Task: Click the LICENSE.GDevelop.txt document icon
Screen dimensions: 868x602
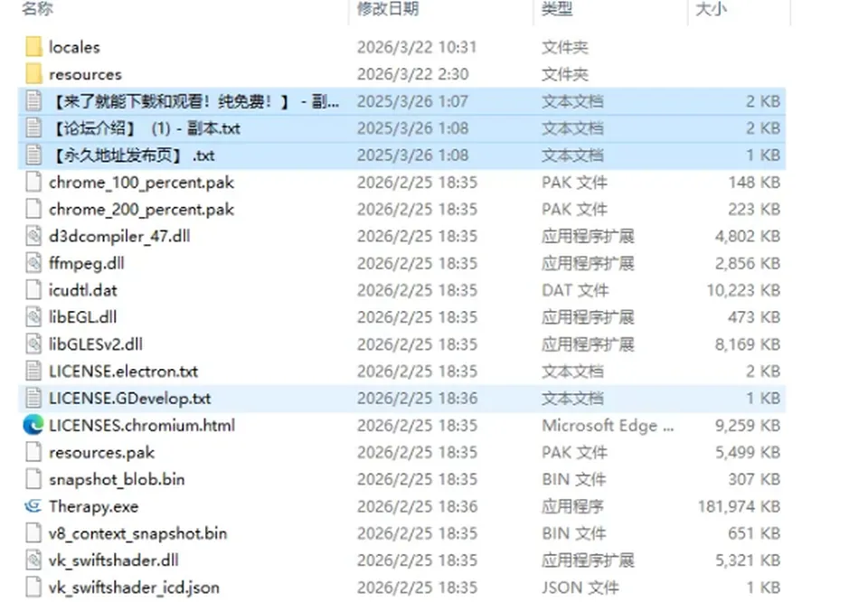Action: [x=33, y=399]
